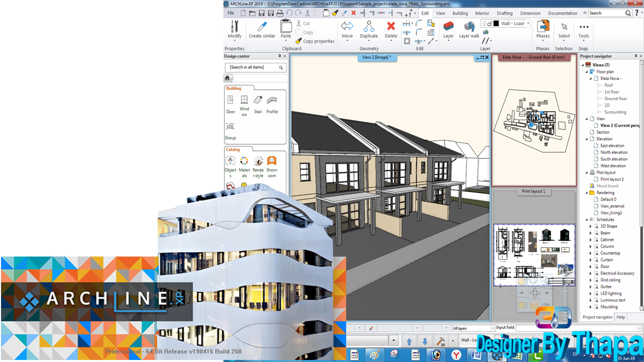
Task: Collapse the Floor plan tree node
Action: pyautogui.click(x=587, y=72)
